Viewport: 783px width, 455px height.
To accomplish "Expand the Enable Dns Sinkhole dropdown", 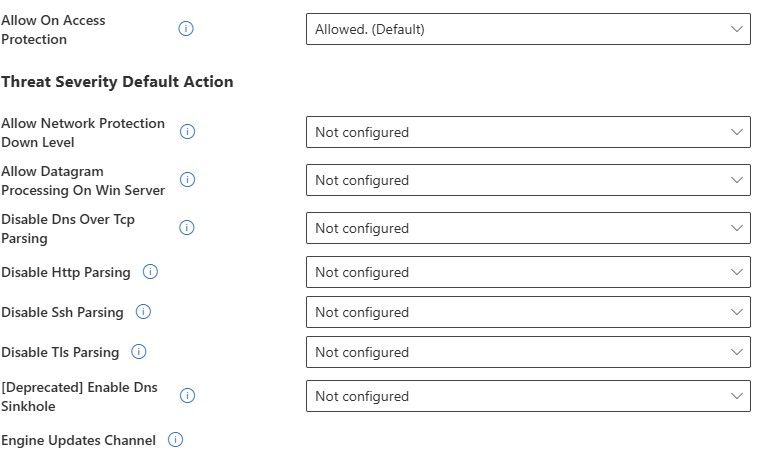I will pos(528,396).
